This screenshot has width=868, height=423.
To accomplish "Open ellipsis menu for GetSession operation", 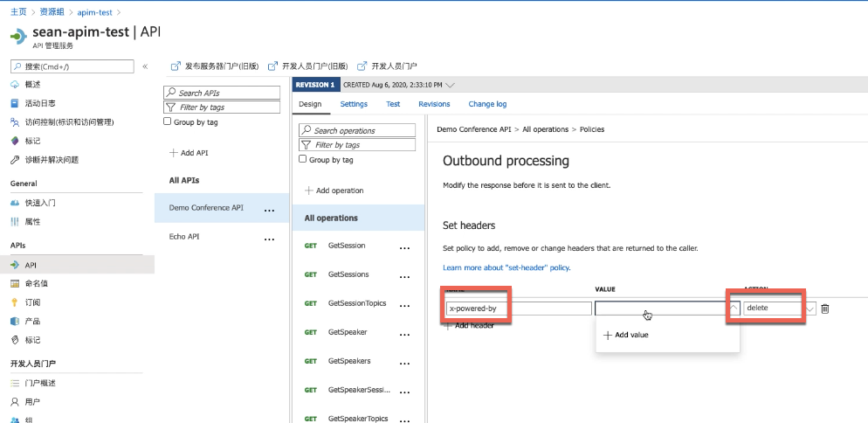I will [x=404, y=248].
